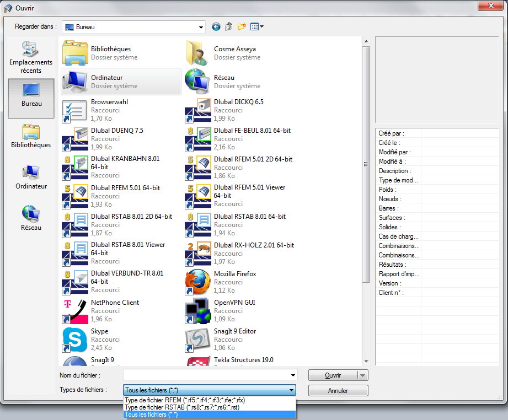Choose Type de fichier RSTAB filter

209,407
